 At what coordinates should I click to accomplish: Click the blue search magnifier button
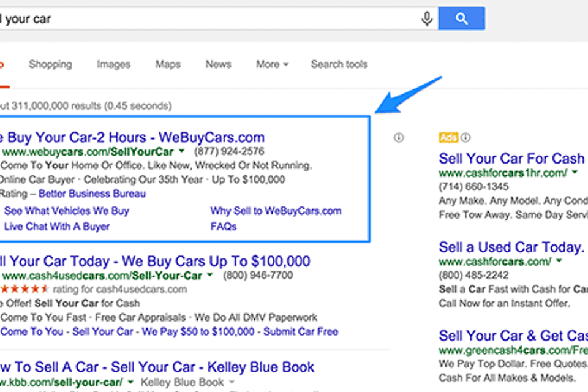pos(462,18)
